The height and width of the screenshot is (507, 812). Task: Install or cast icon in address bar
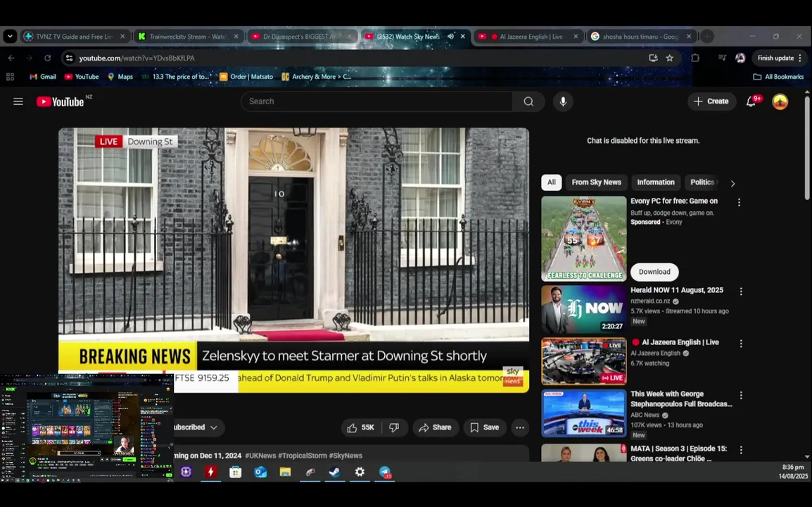(653, 58)
